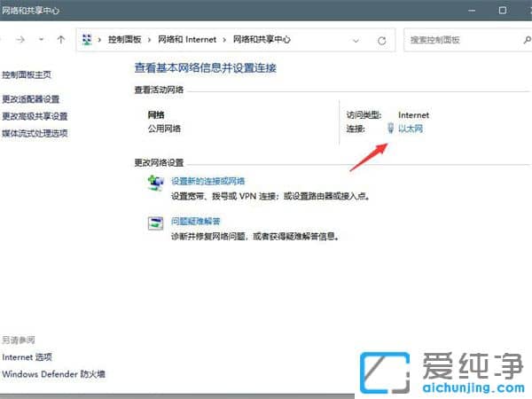Open Windows Defender 防火墙 link
Screen dimensions: 532x399
click(53, 374)
